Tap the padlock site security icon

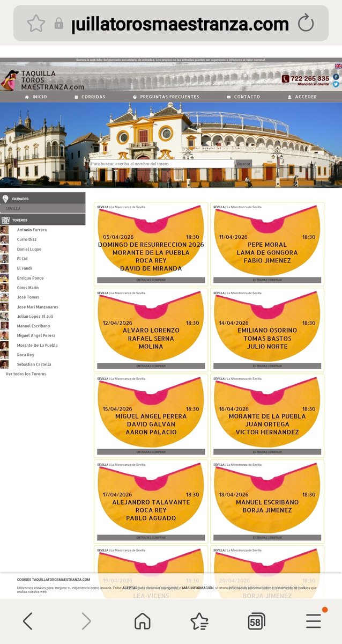point(59,24)
